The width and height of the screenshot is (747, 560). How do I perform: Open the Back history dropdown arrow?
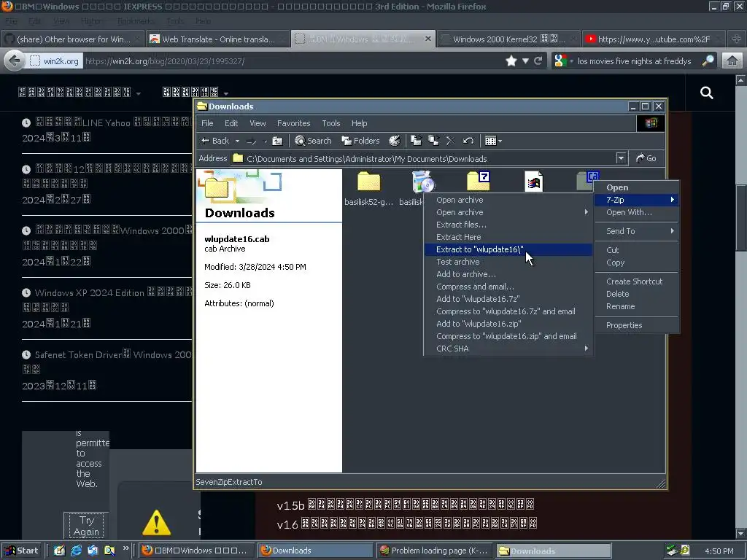pyautogui.click(x=237, y=141)
